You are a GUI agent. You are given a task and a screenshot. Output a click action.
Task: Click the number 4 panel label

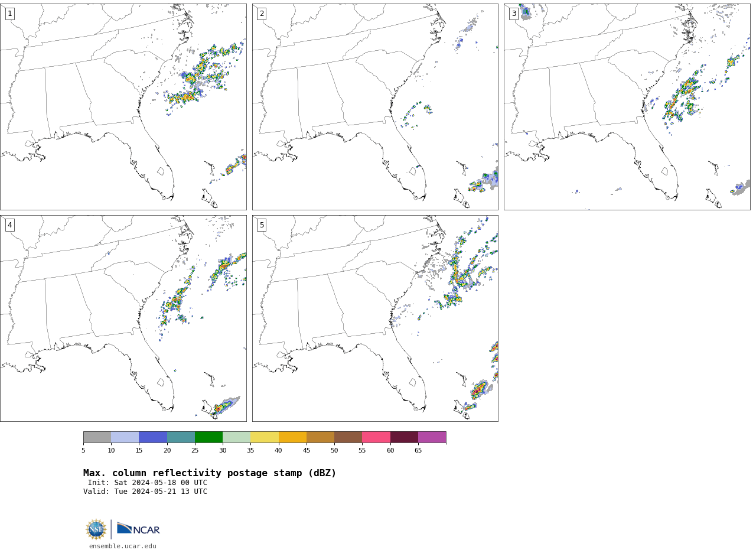point(9,225)
